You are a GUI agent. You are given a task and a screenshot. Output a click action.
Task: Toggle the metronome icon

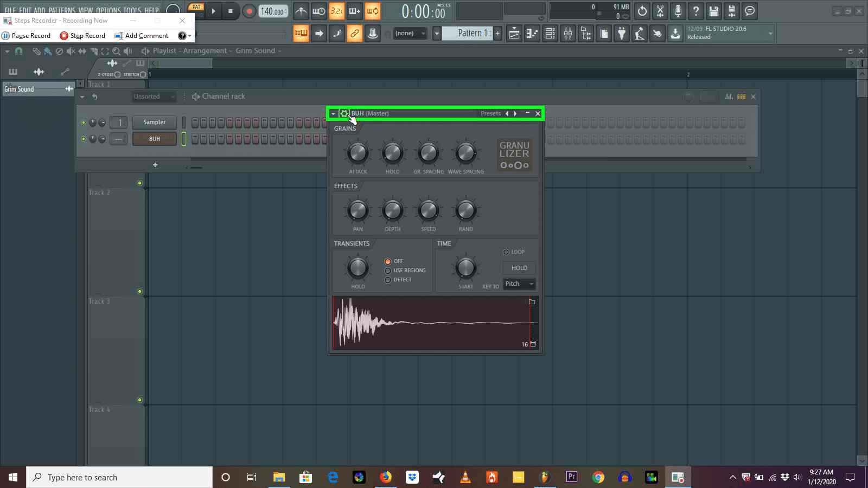[301, 11]
